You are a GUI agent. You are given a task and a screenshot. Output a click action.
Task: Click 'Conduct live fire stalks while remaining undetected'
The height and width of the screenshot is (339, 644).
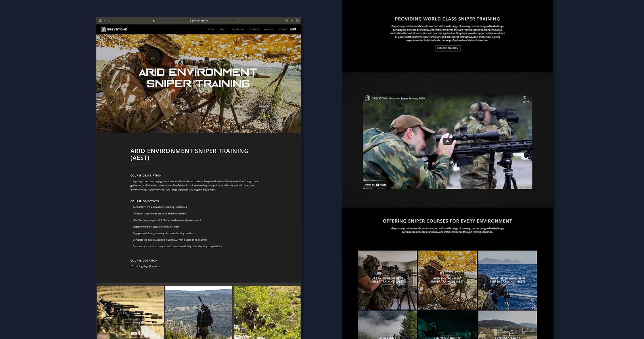point(160,207)
